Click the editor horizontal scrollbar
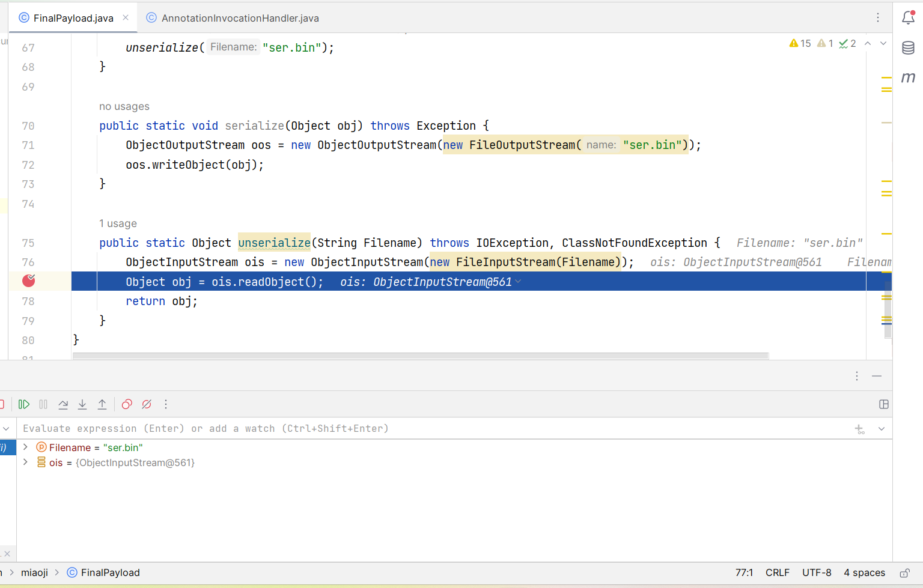The height and width of the screenshot is (588, 923). (x=421, y=356)
